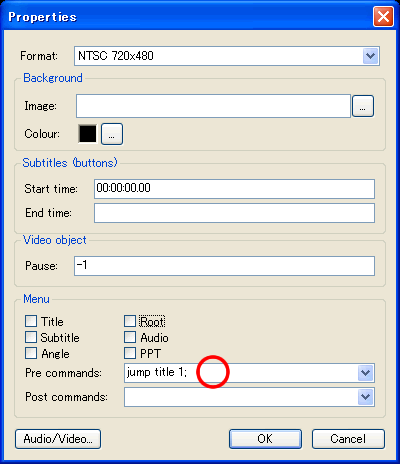Enable the Title menu checkbox
Viewport: 400px width, 464px height.
click(31, 321)
